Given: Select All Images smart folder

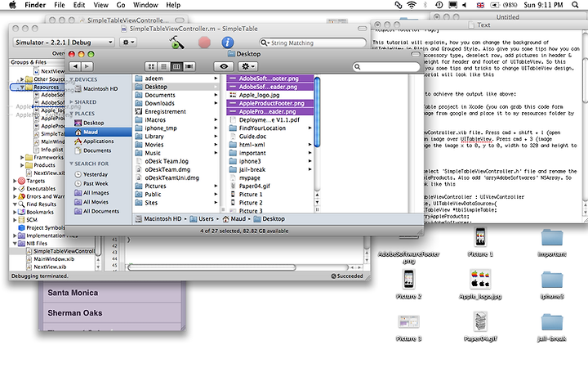Looking at the screenshot, I should click(x=91, y=193).
